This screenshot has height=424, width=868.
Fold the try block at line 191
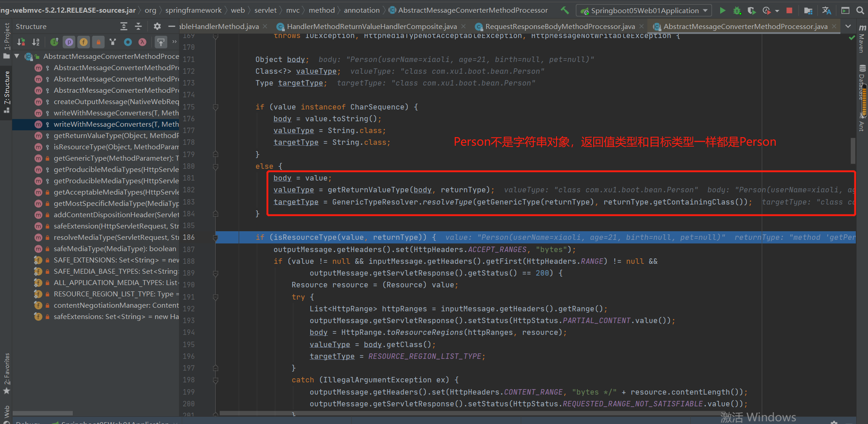point(216,297)
